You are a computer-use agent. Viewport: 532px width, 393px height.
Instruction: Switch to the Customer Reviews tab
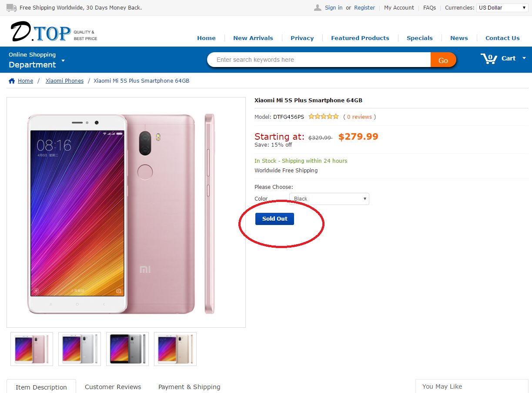click(113, 387)
